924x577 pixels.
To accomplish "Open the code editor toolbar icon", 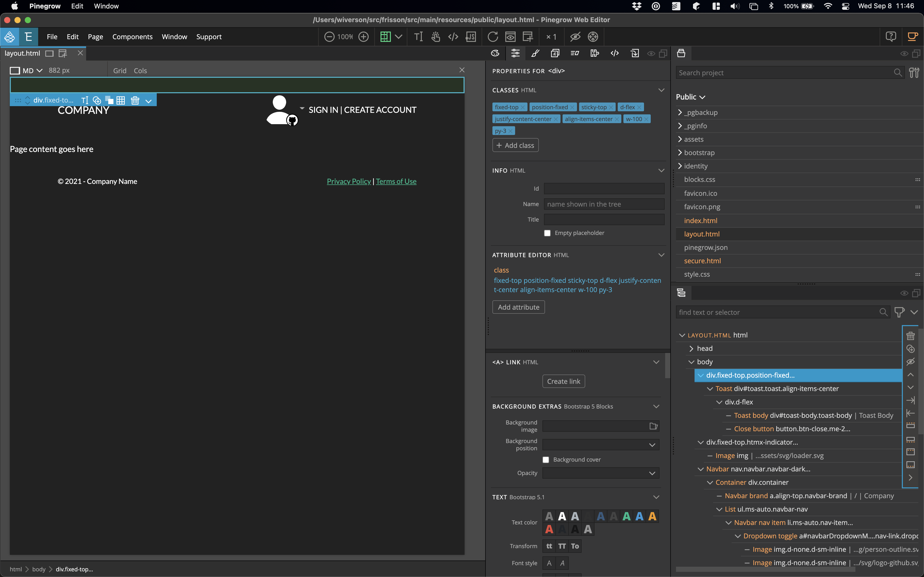I will (x=453, y=37).
